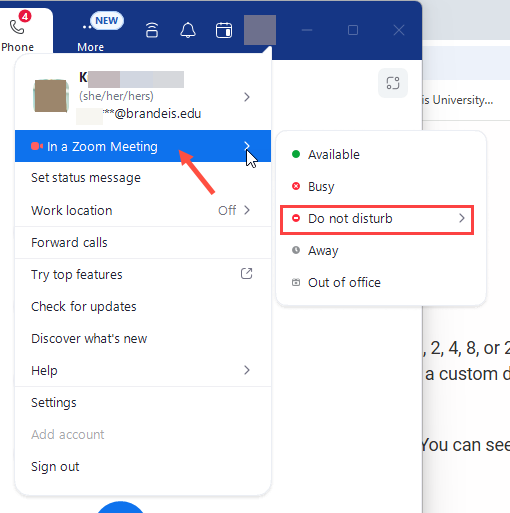Click the red camera status icon

(x=37, y=146)
